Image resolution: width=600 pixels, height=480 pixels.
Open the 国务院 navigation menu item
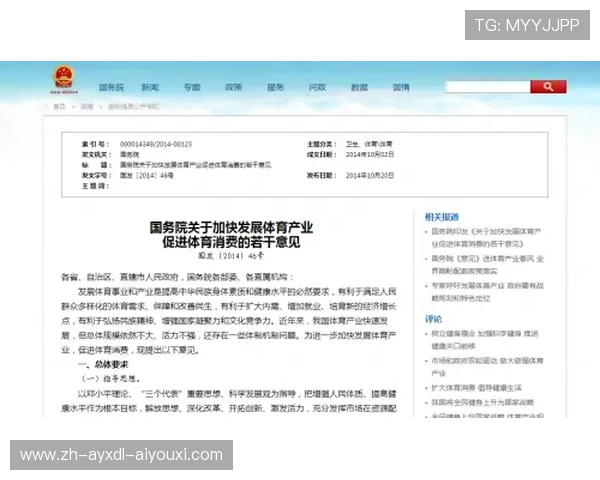click(x=111, y=88)
